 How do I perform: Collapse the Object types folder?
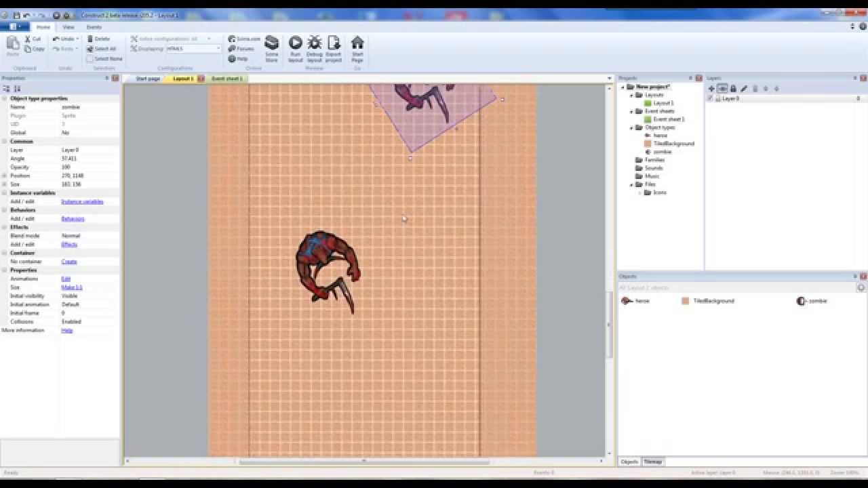pyautogui.click(x=631, y=127)
